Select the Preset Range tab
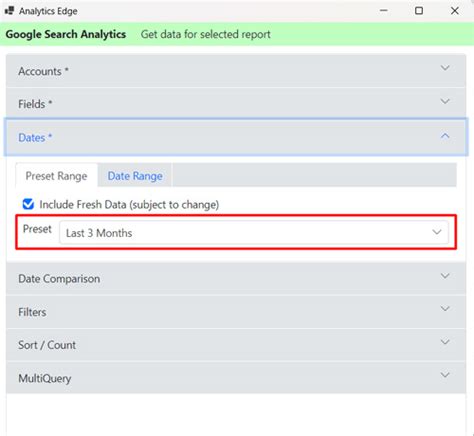 coord(56,176)
